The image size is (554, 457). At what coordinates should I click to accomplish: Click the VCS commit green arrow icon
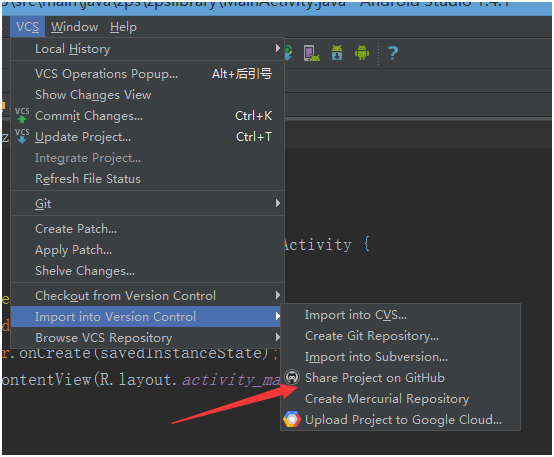[22, 115]
